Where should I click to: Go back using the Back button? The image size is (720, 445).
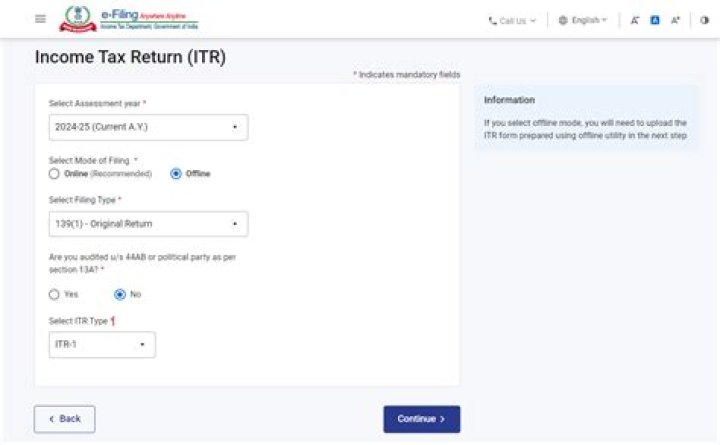[x=64, y=419]
